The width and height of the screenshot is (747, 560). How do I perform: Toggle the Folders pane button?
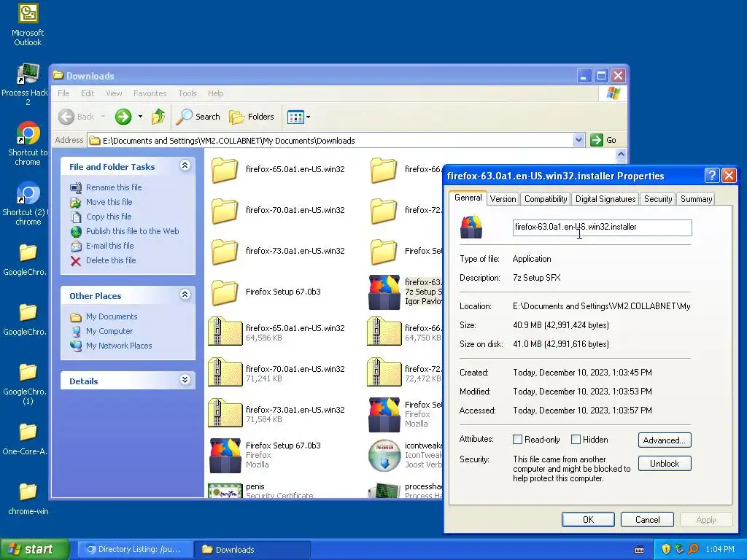coord(251,117)
